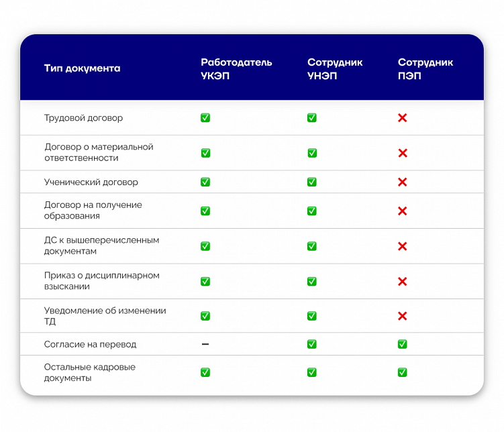Click the Сотрудник УНЭП column header
Image resolution: width=504 pixels, height=432 pixels.
pyautogui.click(x=335, y=69)
